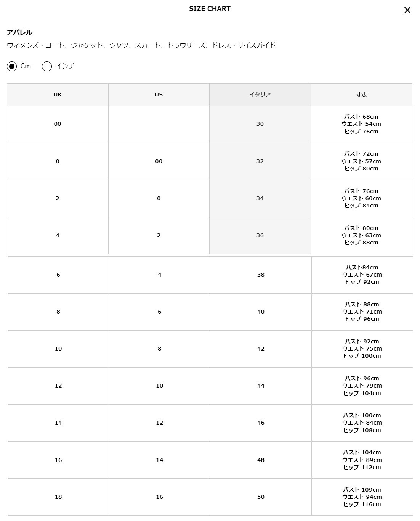Click the UK size 18 cell
Image resolution: width=420 pixels, height=521 pixels.
58,497
